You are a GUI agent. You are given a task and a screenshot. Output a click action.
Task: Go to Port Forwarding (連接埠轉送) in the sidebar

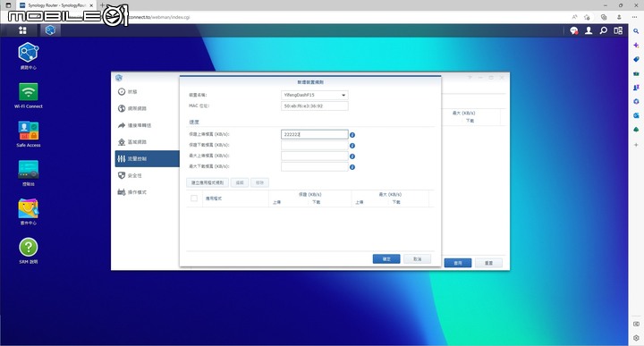(146, 125)
